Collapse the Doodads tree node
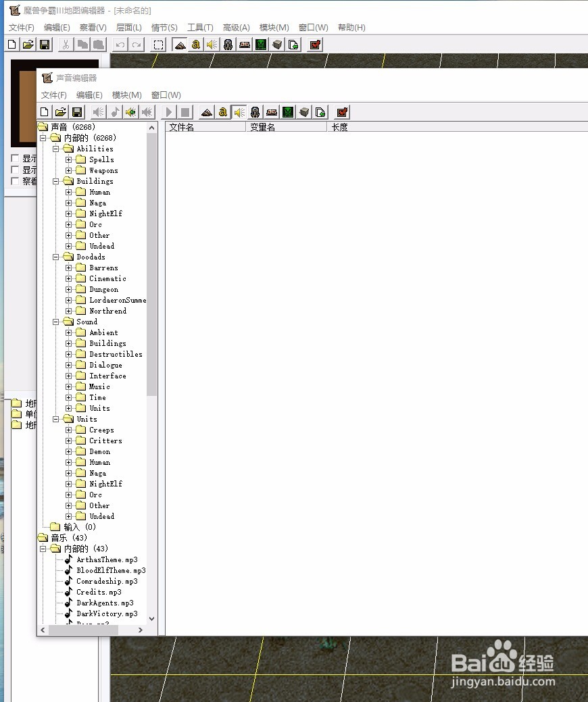Screen dimensions: 588x702 (56, 257)
